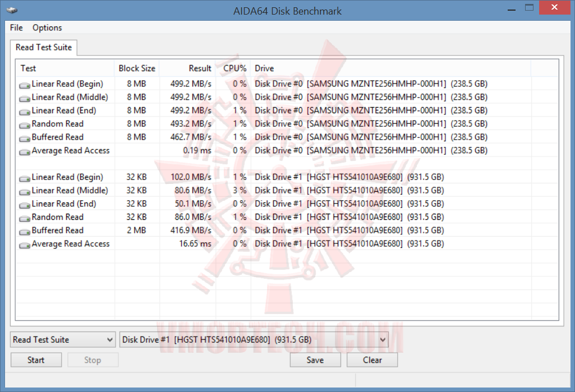Select the 493.2 MB/s result value
Image resolution: width=575 pixels, height=392 pixels.
point(191,124)
